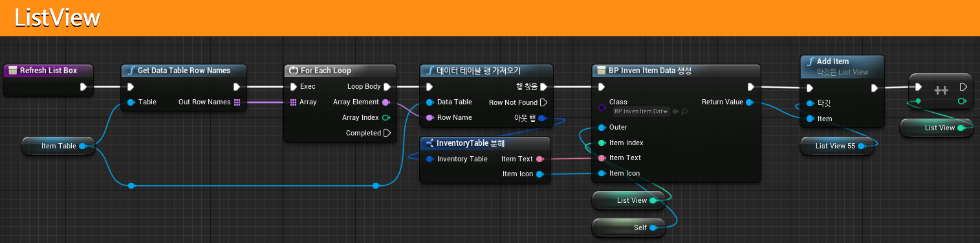Image resolution: width=980 pixels, height=243 pixels.
Task: Click the For Each Loop Exec input pin
Action: [x=293, y=86]
